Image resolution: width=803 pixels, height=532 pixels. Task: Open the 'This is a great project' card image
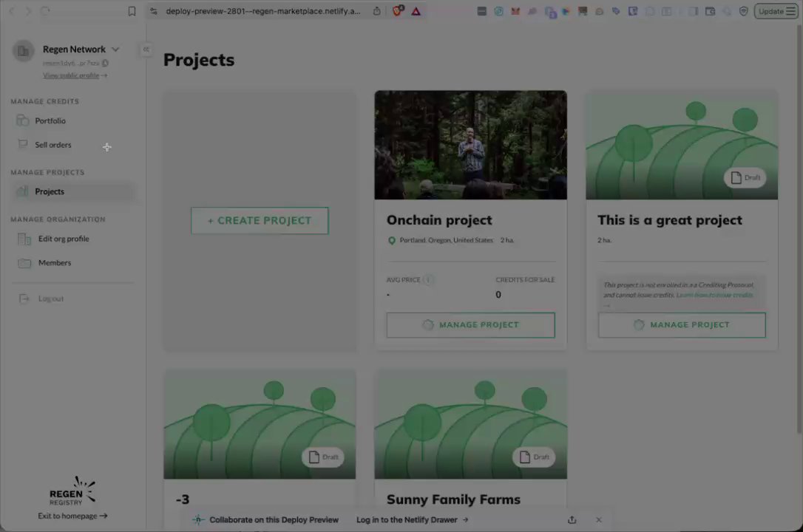tap(682, 145)
